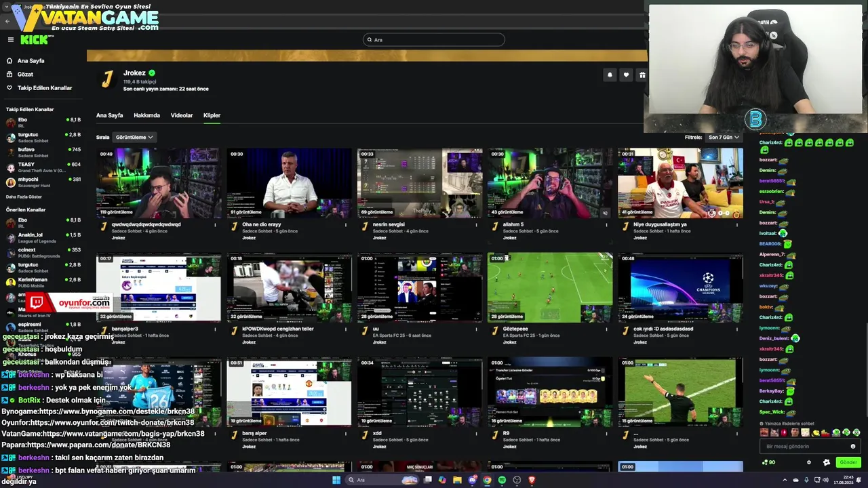Screen dimensions: 868x488
Task: Play the "Oha ne dio erayy" clip thumbnail
Action: coord(289,183)
